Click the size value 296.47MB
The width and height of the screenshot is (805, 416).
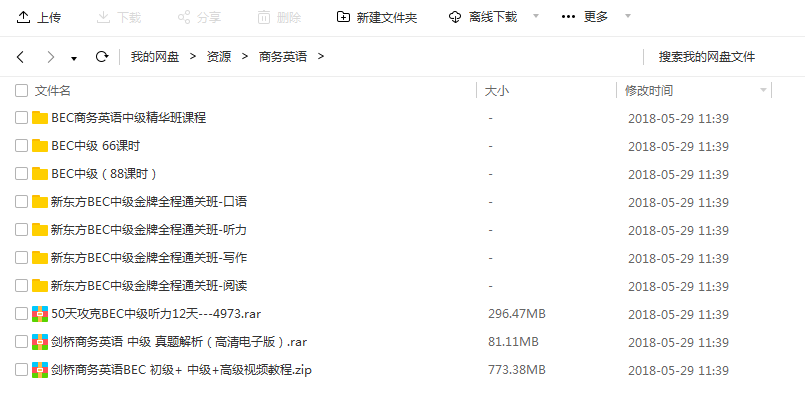click(x=517, y=313)
